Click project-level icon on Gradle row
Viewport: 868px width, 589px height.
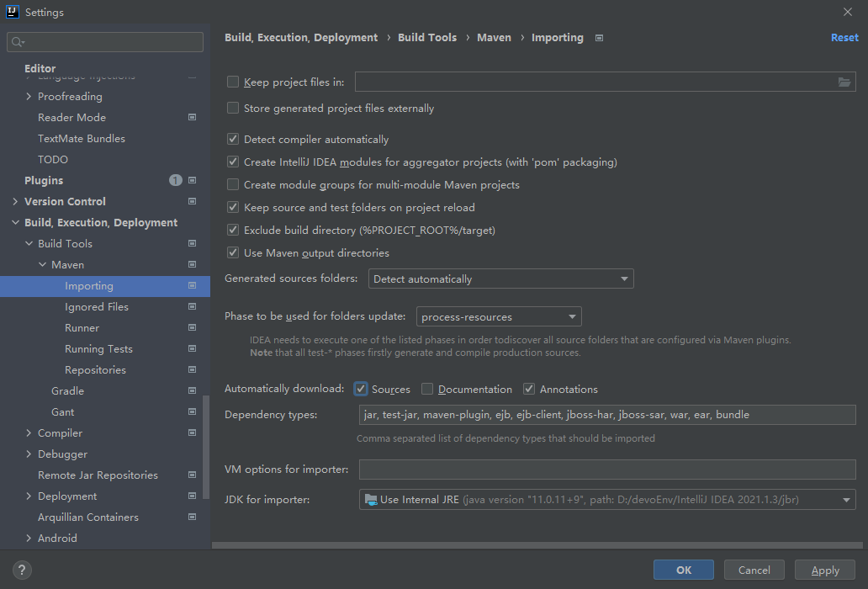[192, 390]
